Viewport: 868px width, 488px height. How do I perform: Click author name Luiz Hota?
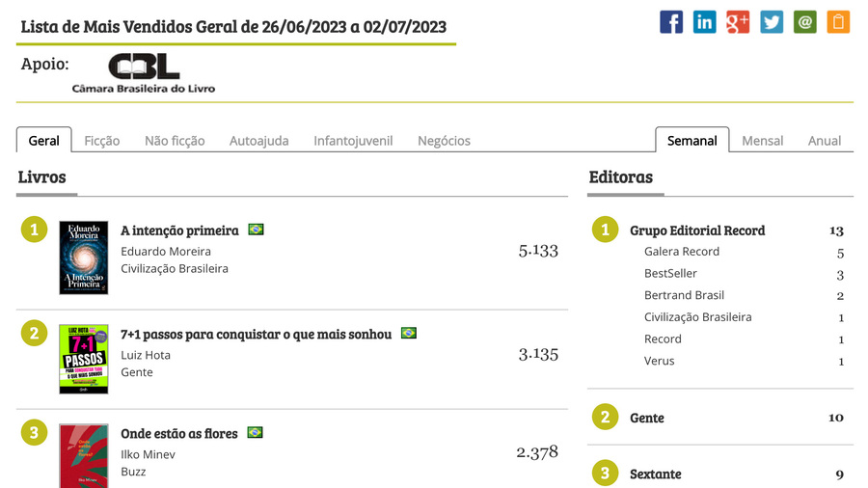click(x=146, y=355)
